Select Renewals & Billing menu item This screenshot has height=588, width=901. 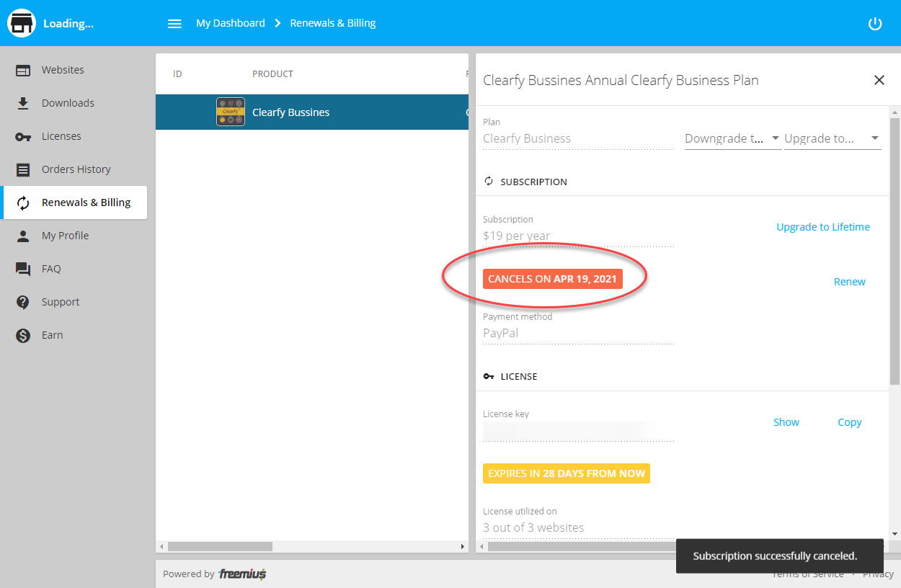[x=75, y=202]
